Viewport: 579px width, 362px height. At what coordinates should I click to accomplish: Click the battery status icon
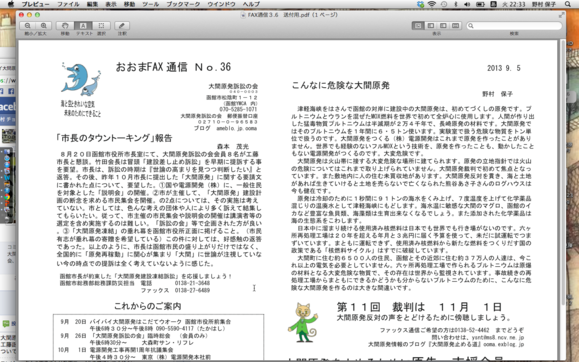(480, 4)
